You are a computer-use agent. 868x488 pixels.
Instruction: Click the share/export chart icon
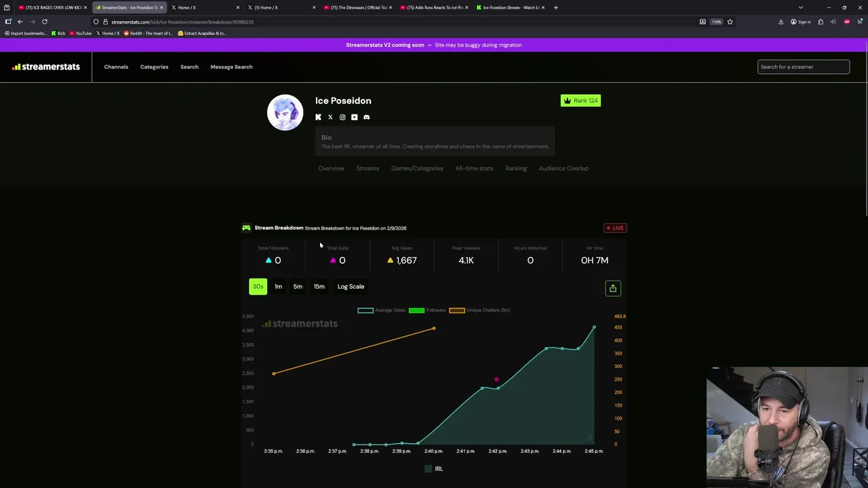pyautogui.click(x=612, y=289)
